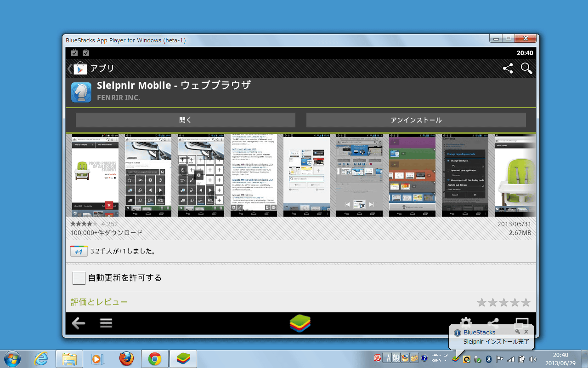
Task: Click the BlueStacks tray icon
Action: point(456,358)
